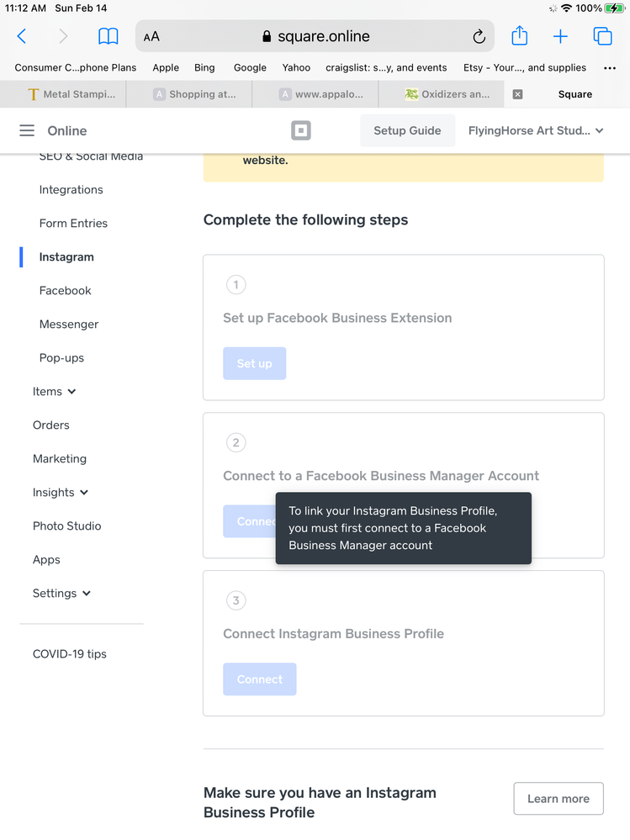
Task: Open the hamburger menu next to Online
Action: 27,130
